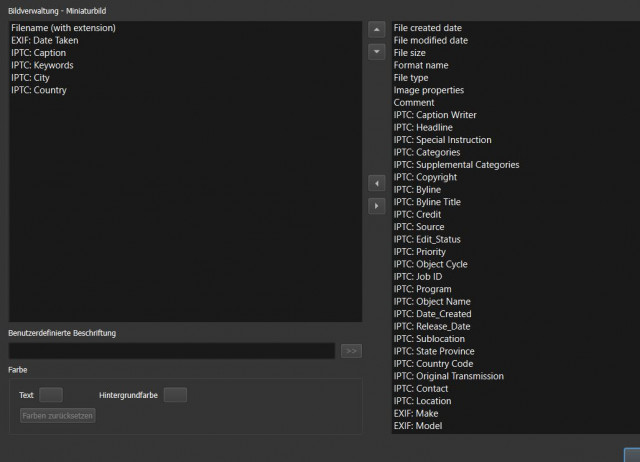Click the move down arrow button
This screenshot has width=640, height=462.
(x=376, y=52)
